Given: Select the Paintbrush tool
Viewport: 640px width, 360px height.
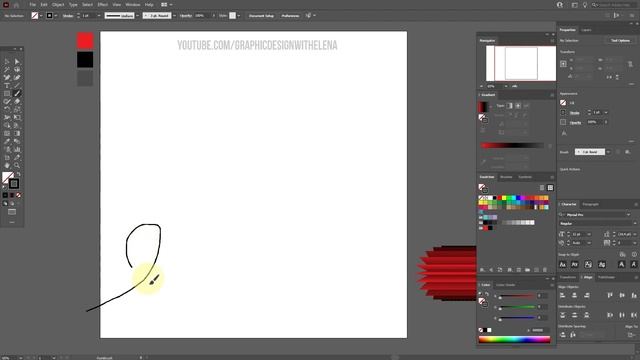Looking at the screenshot, I should (x=17, y=93).
